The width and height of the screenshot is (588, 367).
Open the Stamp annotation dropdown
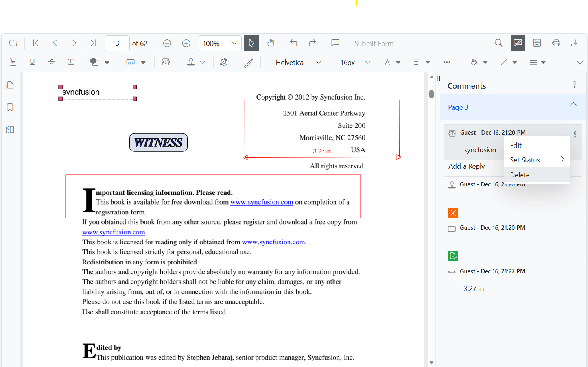pyautogui.click(x=202, y=62)
